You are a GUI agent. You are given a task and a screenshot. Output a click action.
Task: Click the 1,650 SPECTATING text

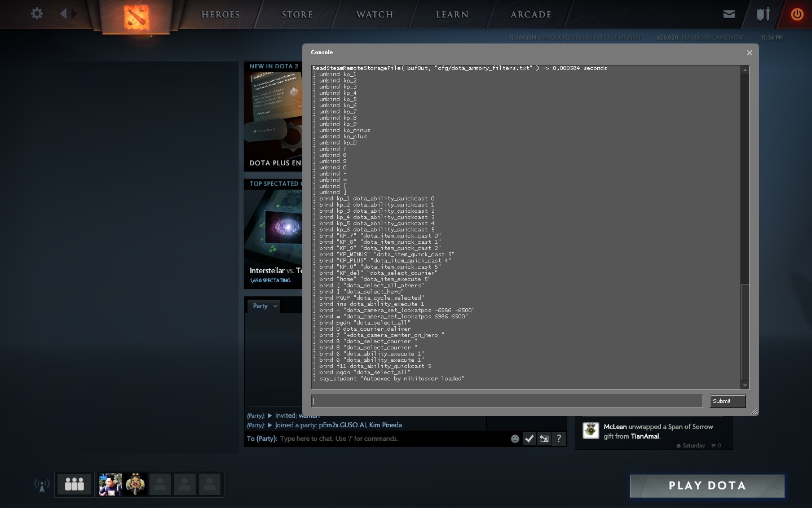click(270, 281)
